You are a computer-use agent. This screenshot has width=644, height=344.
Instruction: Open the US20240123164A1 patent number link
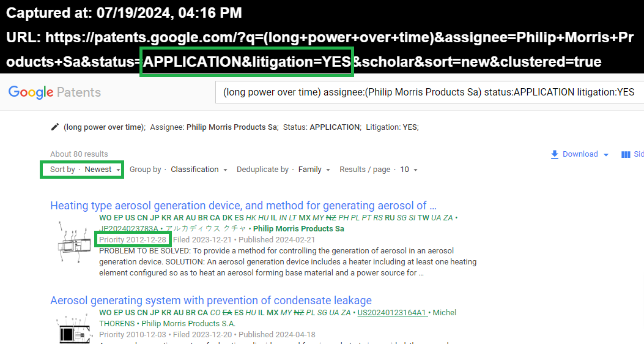[x=392, y=312]
